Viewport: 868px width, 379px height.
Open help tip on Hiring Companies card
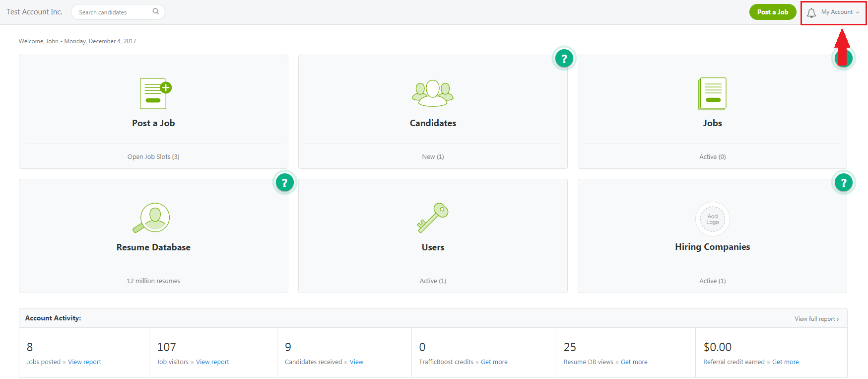(843, 183)
